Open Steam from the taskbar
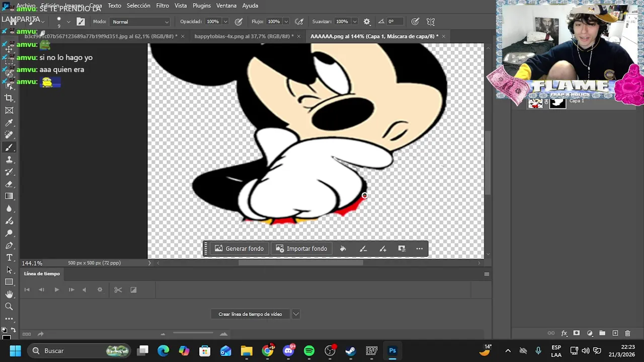This screenshot has width=644, height=362. tap(351, 351)
